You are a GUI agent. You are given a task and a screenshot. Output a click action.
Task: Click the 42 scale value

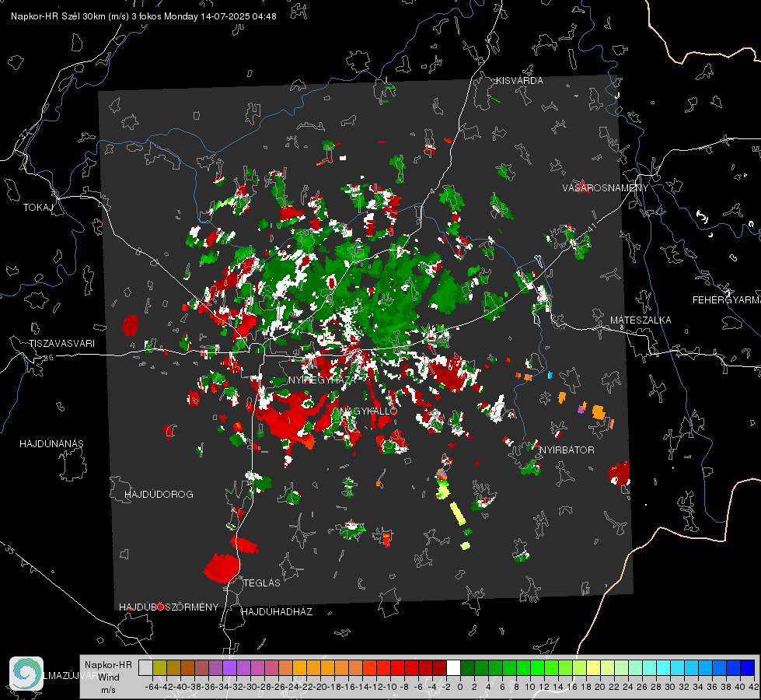[754, 687]
